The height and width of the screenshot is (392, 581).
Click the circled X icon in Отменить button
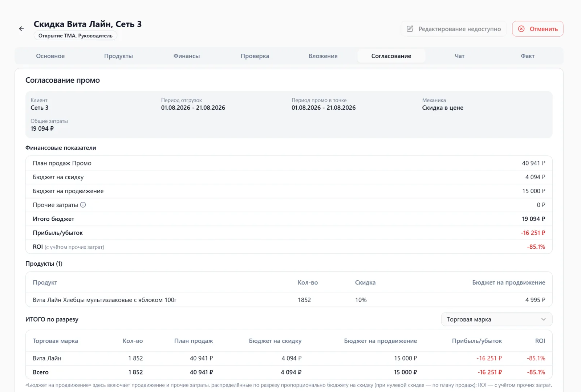pyautogui.click(x=521, y=29)
